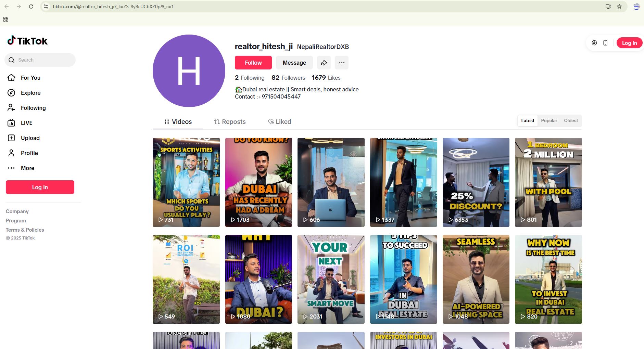Click the browser address bar URL

(113, 7)
